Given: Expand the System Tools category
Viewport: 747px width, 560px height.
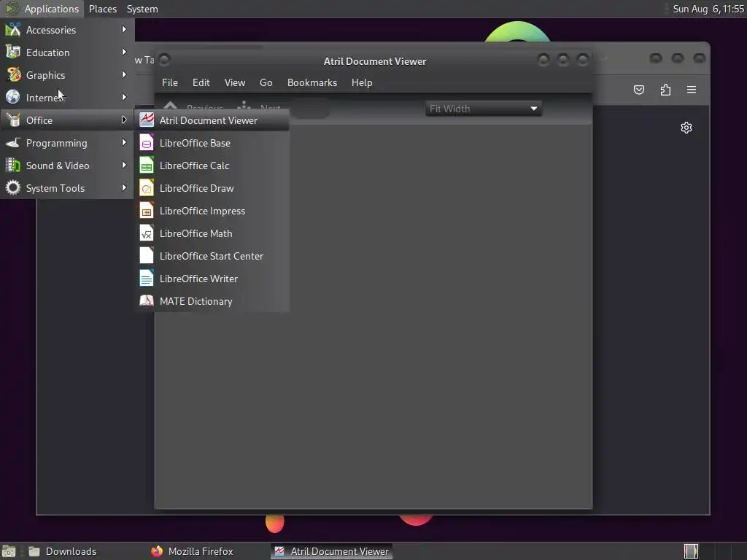Looking at the screenshot, I should click(x=66, y=188).
